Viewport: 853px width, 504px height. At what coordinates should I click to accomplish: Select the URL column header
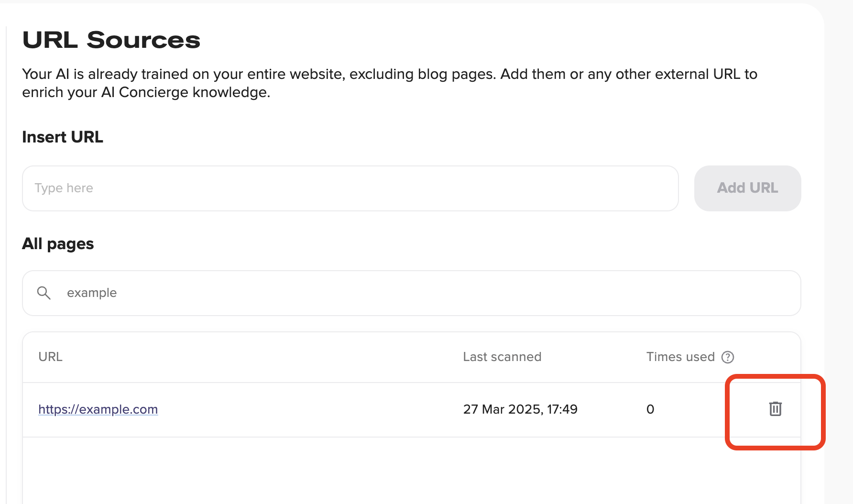50,357
